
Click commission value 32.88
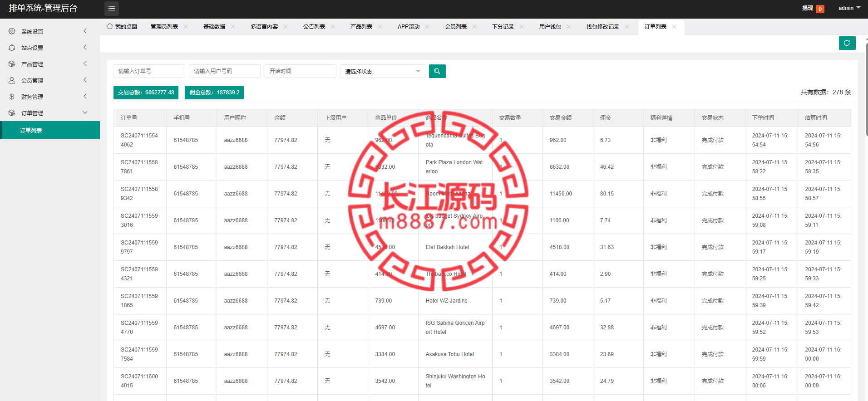(607, 328)
